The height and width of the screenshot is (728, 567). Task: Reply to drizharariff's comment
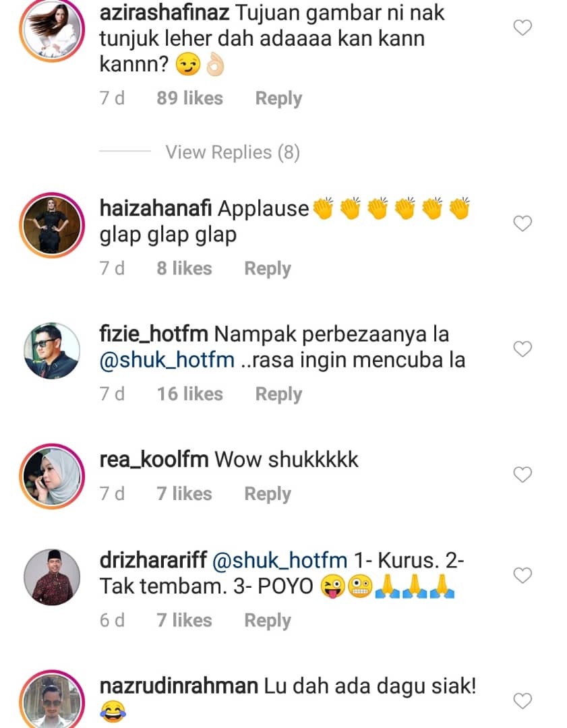pos(268,621)
